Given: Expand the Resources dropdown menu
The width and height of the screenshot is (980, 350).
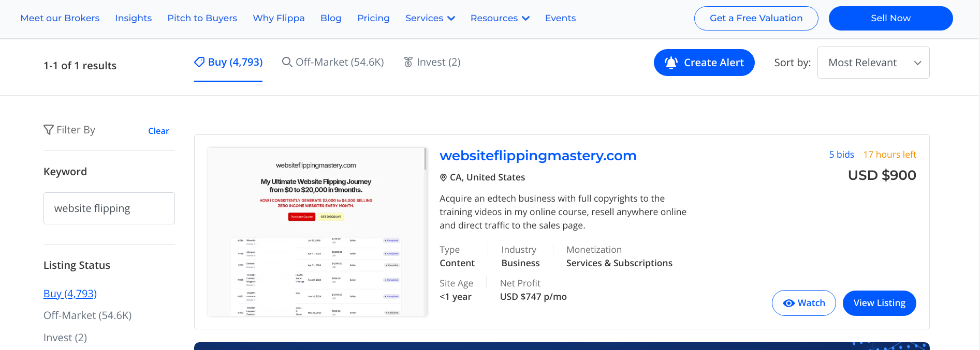Looking at the screenshot, I should (x=500, y=18).
